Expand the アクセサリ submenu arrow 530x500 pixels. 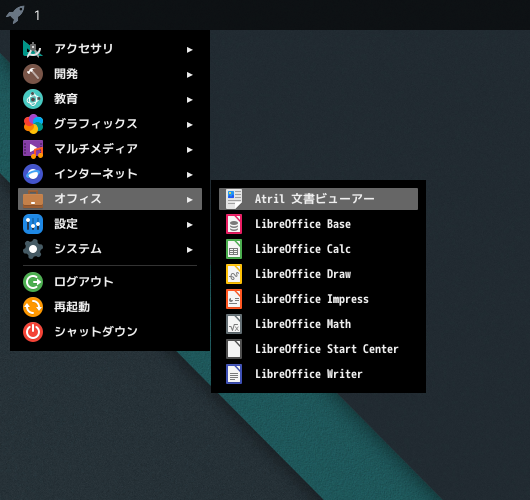190,50
